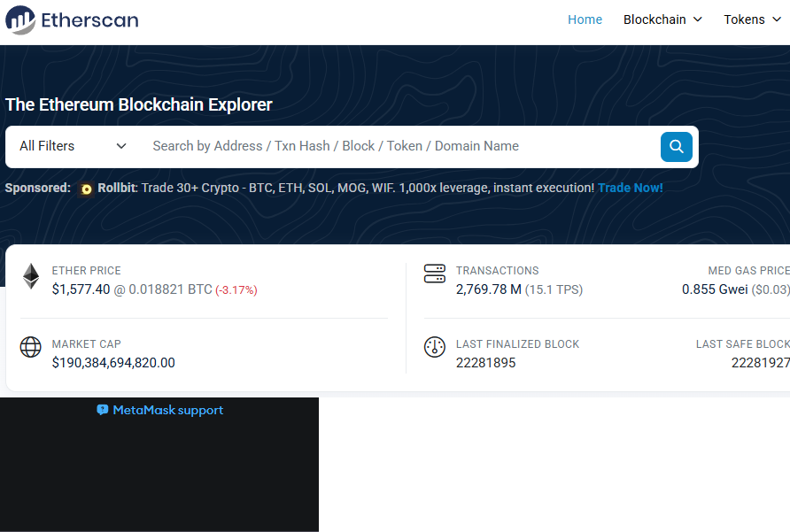Viewport: 790px width, 532px height.
Task: Click the (15.1 TPS) text
Action: [554, 289]
